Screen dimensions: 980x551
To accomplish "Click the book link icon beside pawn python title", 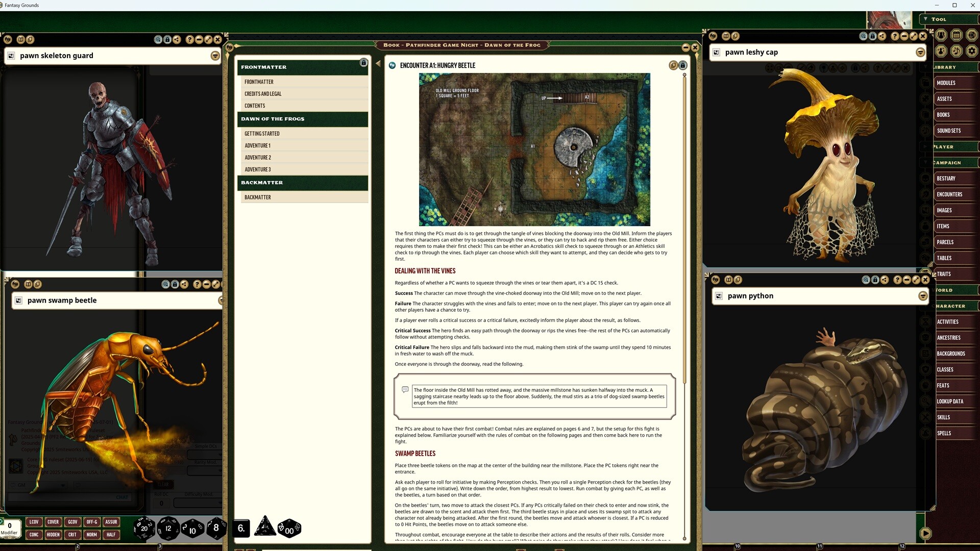I will point(719,296).
